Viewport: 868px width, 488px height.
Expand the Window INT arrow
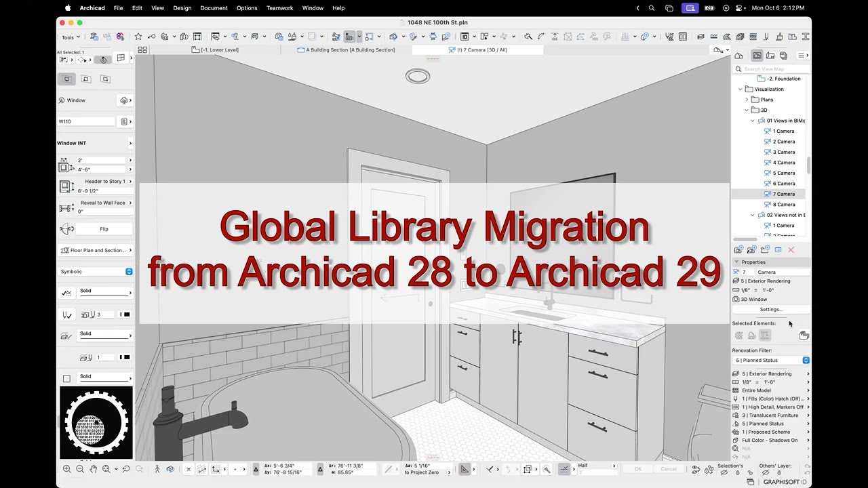point(130,143)
